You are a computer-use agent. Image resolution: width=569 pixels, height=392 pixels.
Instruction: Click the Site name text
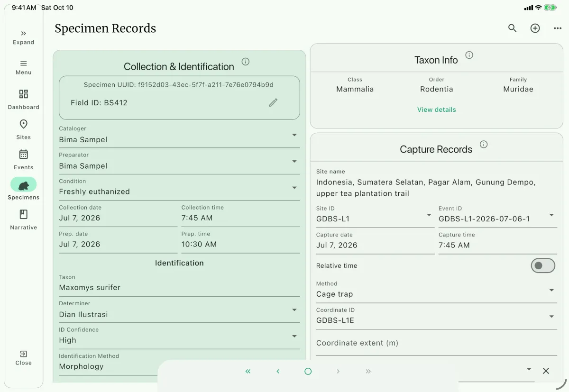(x=426, y=188)
